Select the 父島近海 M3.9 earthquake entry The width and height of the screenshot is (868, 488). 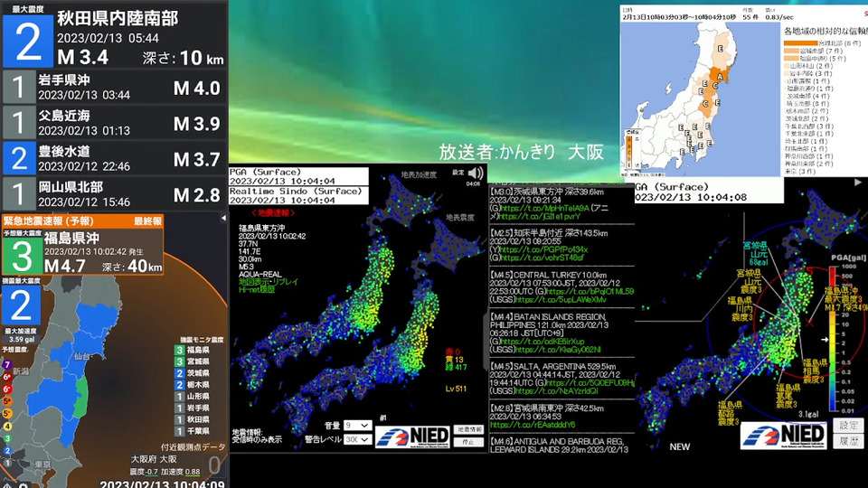tap(114, 123)
